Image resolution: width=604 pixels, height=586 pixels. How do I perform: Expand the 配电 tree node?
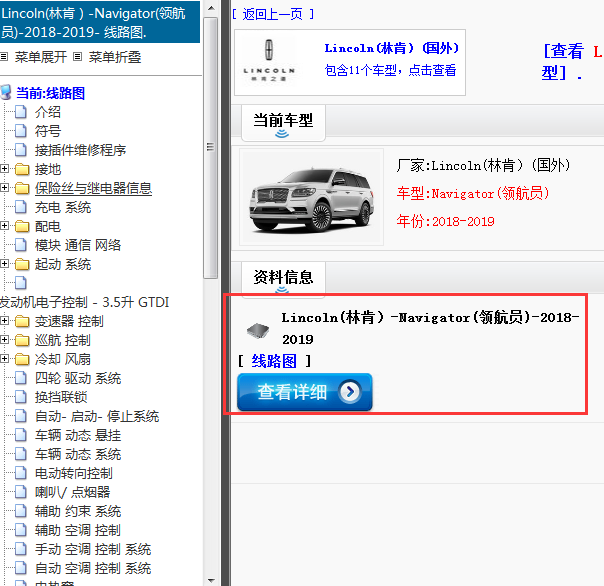click(x=4, y=226)
